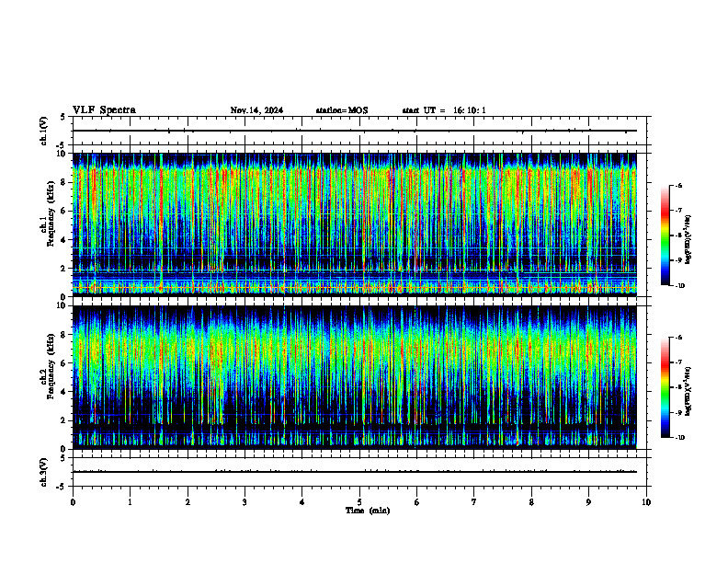
Task: Click inside the ch.1 spectrogram panel
Action: (x=354, y=224)
